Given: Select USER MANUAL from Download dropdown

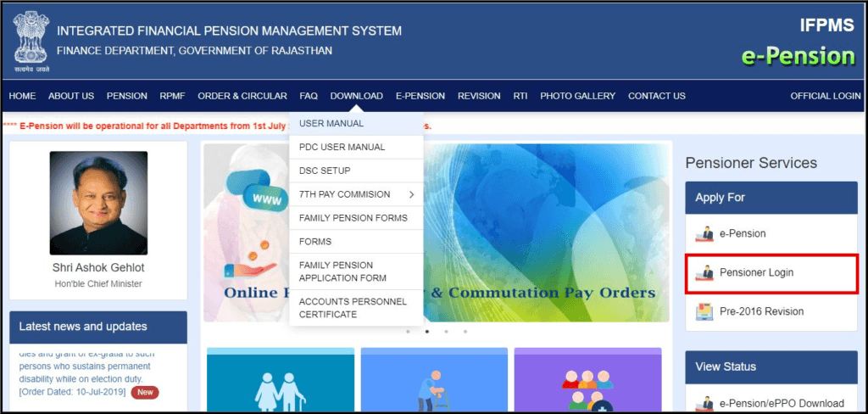Looking at the screenshot, I should (356, 124).
